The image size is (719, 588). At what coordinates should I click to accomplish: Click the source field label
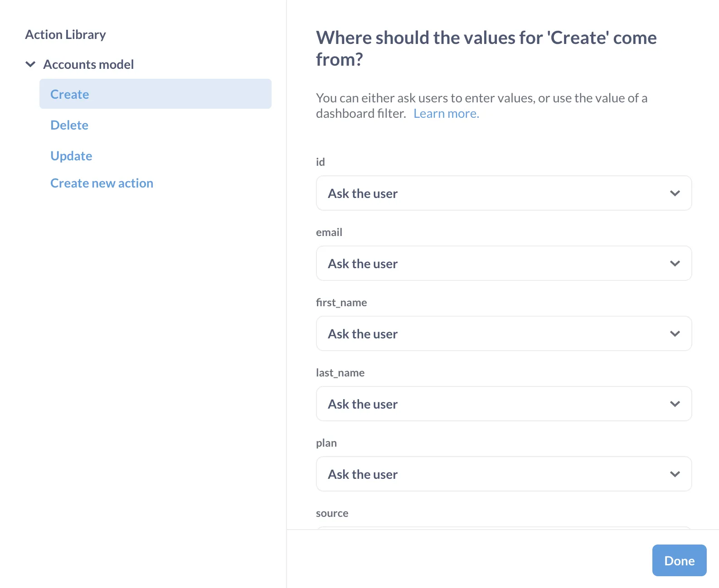pos(332,513)
